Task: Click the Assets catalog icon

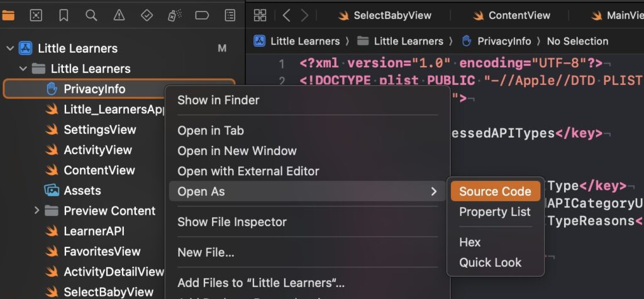Action: tap(52, 190)
